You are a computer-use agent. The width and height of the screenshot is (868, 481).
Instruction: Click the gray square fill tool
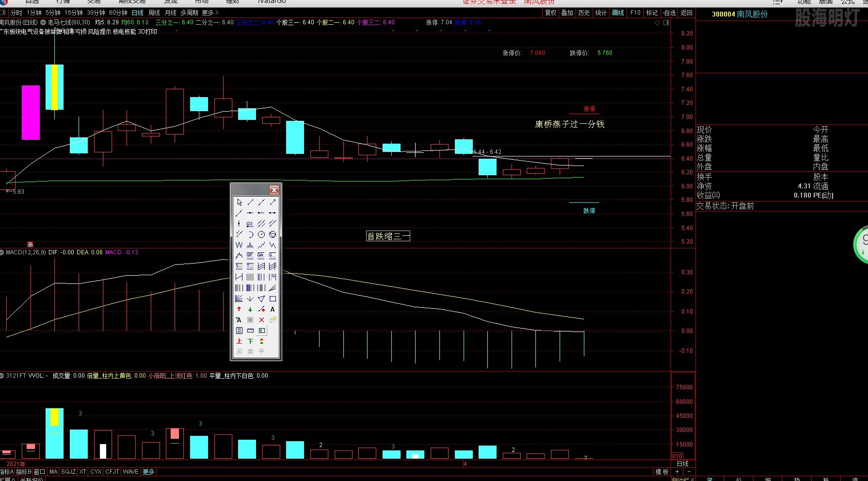tap(250, 320)
